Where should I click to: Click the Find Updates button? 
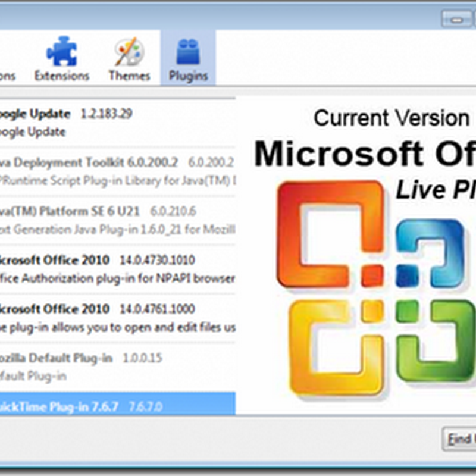click(459, 439)
